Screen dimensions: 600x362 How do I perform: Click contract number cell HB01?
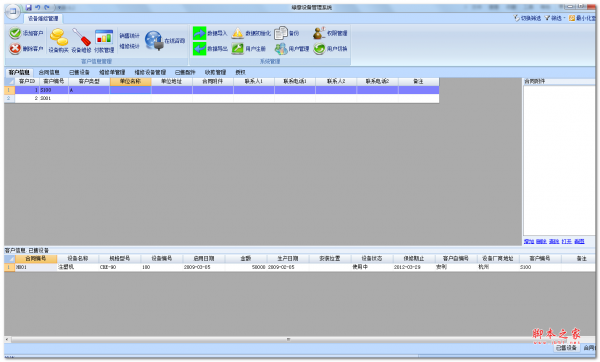(36, 267)
